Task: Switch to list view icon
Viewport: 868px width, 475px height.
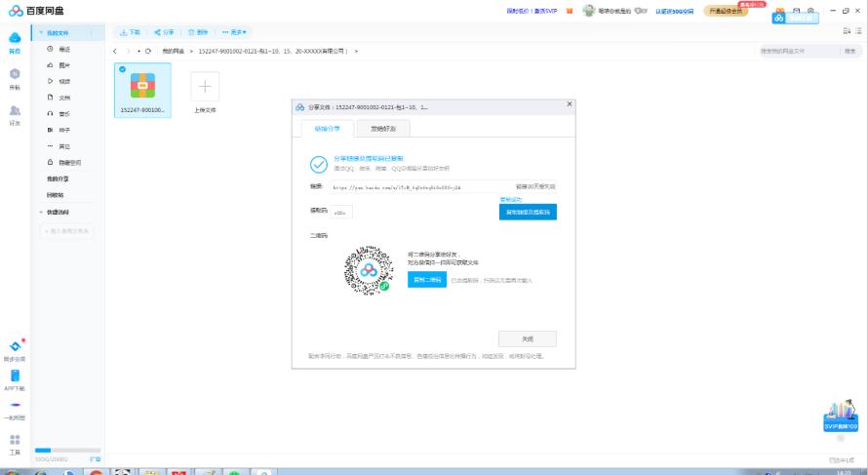Action: (858, 31)
